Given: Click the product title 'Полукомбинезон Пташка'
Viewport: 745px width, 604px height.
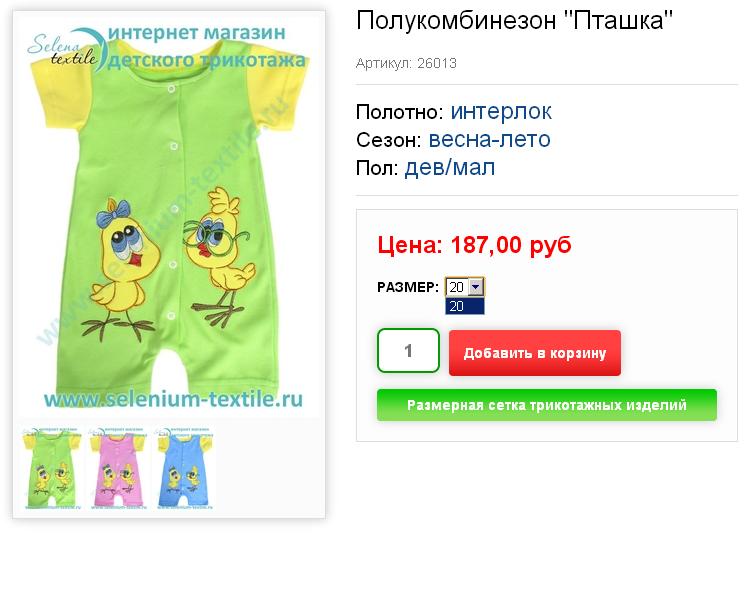Looking at the screenshot, I should coord(515,20).
